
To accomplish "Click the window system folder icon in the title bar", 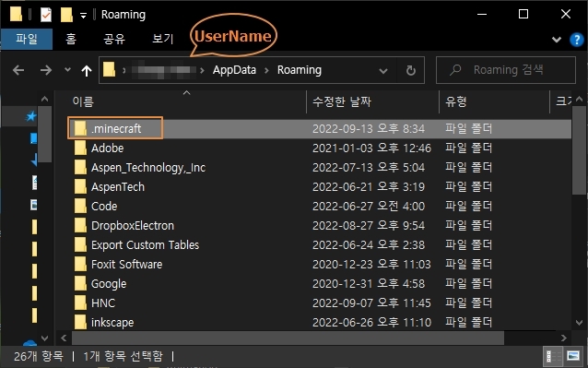I will point(16,14).
